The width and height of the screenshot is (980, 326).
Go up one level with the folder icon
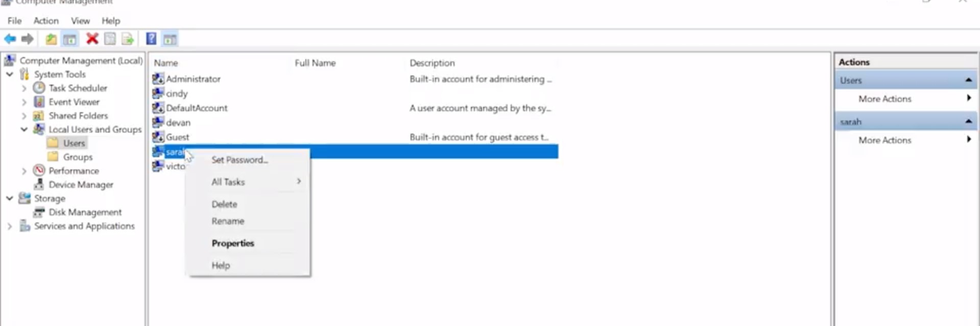[51, 39]
